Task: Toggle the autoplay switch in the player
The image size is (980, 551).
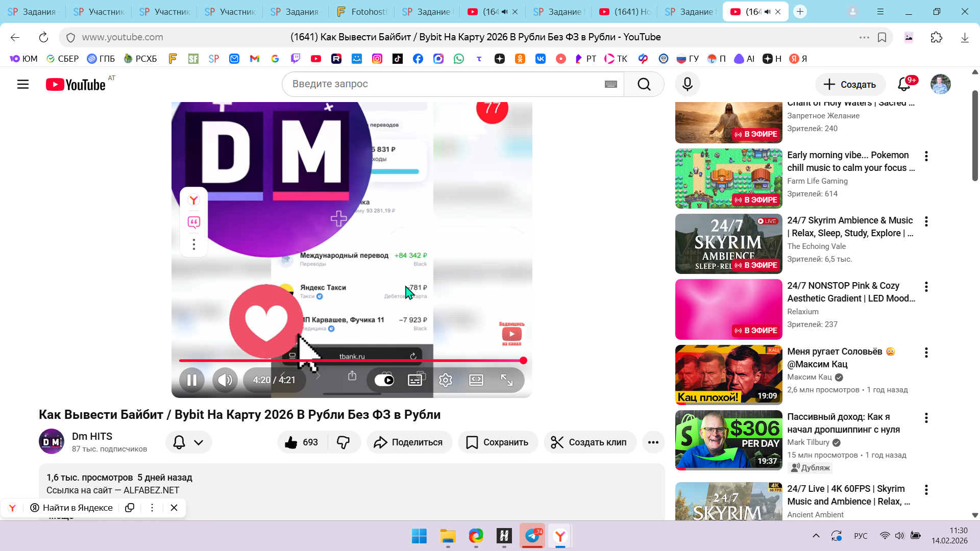Action: (x=384, y=380)
